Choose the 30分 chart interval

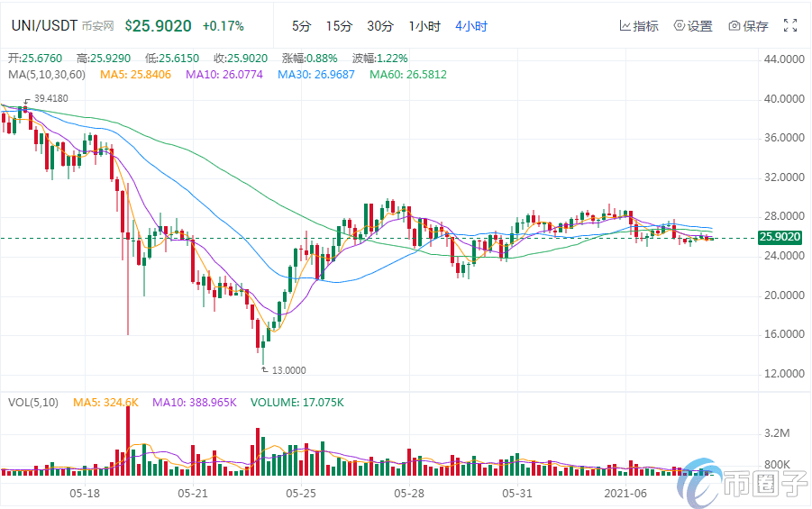point(380,26)
